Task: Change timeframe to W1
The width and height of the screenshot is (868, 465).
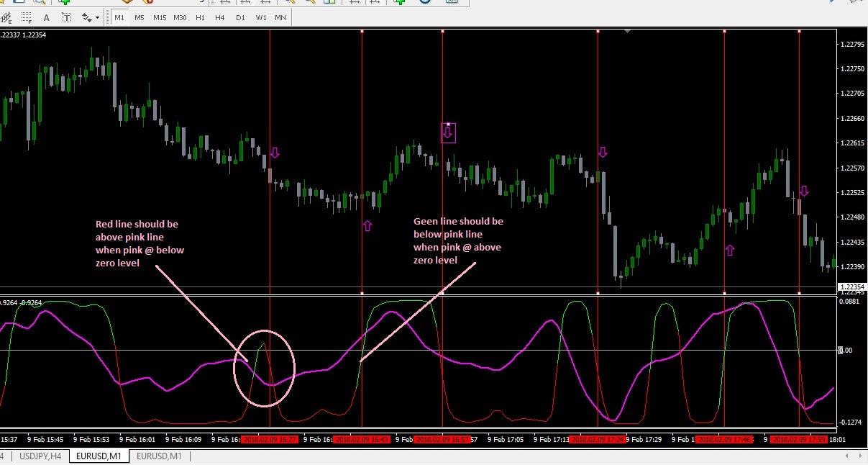Action: point(261,17)
